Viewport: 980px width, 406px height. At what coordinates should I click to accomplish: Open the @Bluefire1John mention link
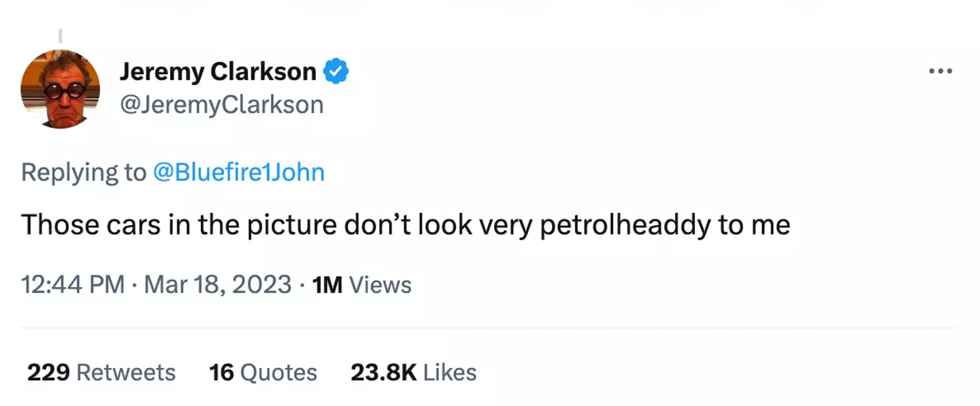pos(239,172)
